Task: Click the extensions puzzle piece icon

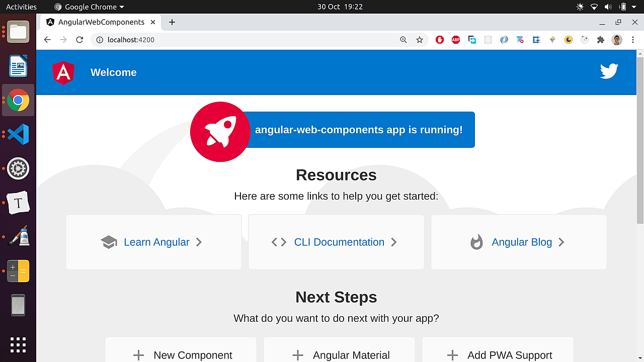Action: [x=600, y=40]
